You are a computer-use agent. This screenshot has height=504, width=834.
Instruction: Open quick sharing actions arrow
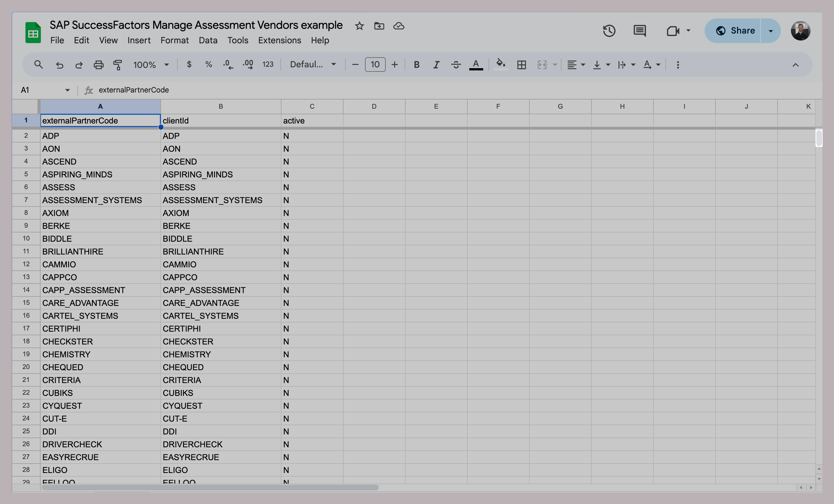[x=771, y=31]
